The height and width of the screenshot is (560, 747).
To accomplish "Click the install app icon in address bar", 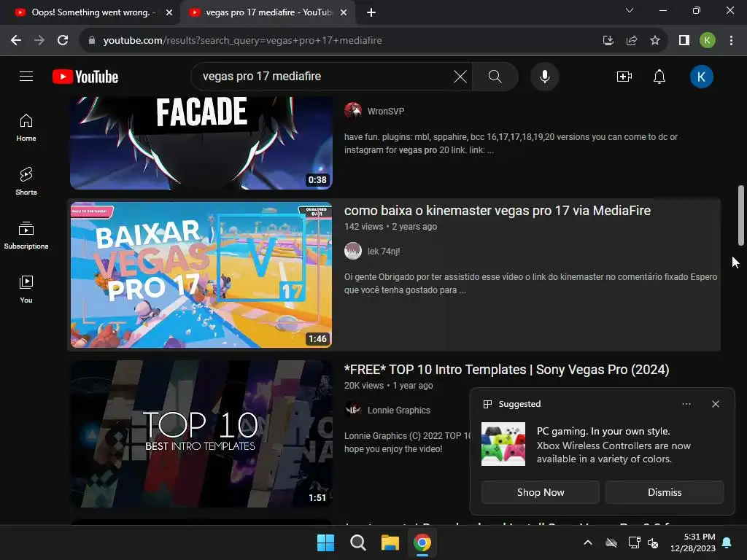I will (x=608, y=41).
